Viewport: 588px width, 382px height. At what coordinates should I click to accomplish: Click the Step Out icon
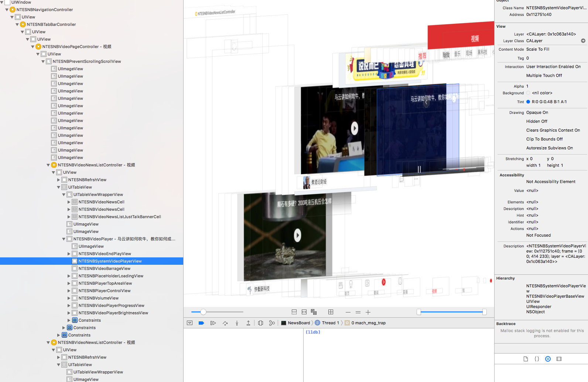click(x=248, y=323)
